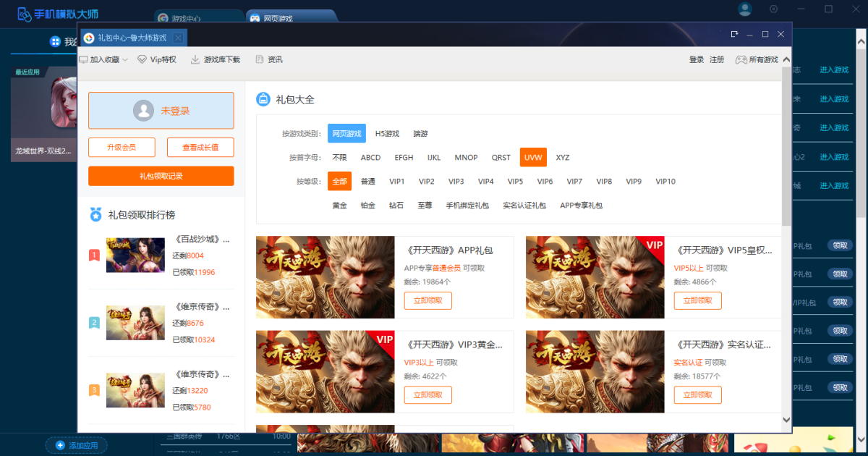The image size is (868, 456).
Task: Click the 游戏库下载 download icon
Action: (x=195, y=60)
